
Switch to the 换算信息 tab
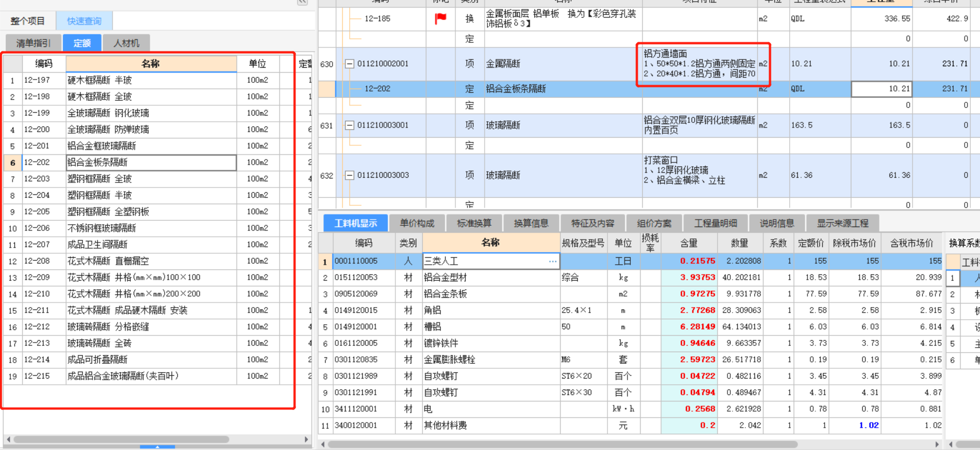pos(531,223)
